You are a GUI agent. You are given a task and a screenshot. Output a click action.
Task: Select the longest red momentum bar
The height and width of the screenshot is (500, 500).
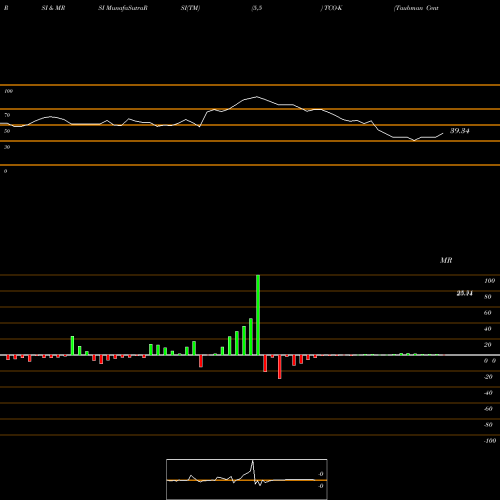click(x=279, y=367)
